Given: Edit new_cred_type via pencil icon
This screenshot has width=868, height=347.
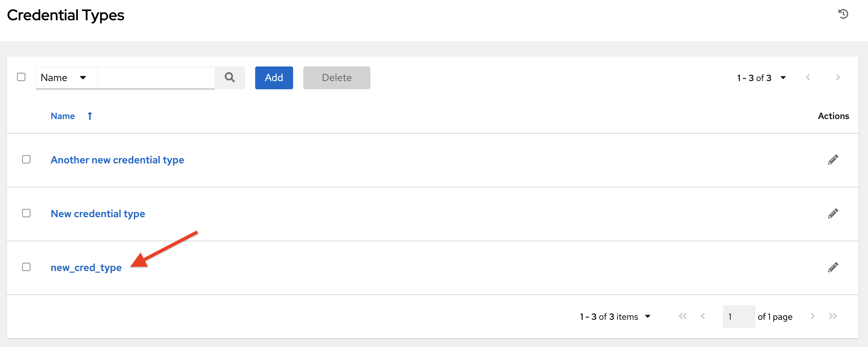Looking at the screenshot, I should 833,267.
